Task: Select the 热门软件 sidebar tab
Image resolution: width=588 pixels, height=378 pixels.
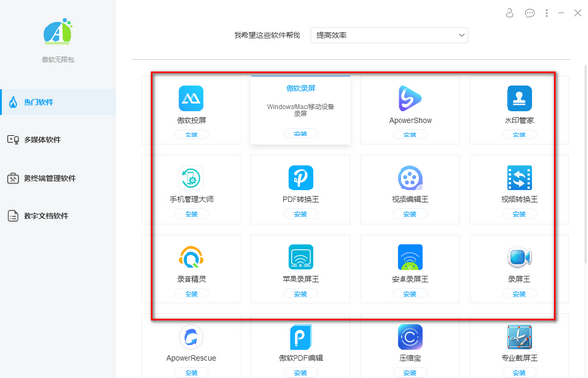Action: (x=58, y=102)
